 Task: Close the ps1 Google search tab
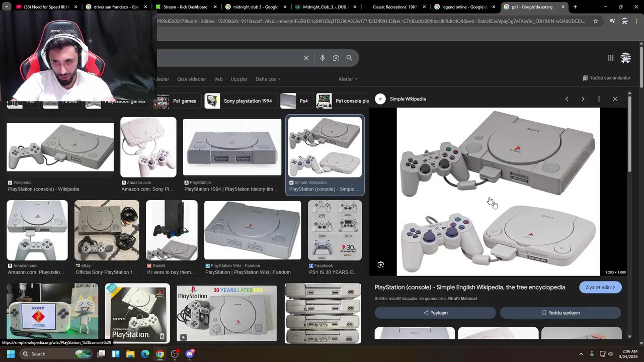[x=562, y=7]
